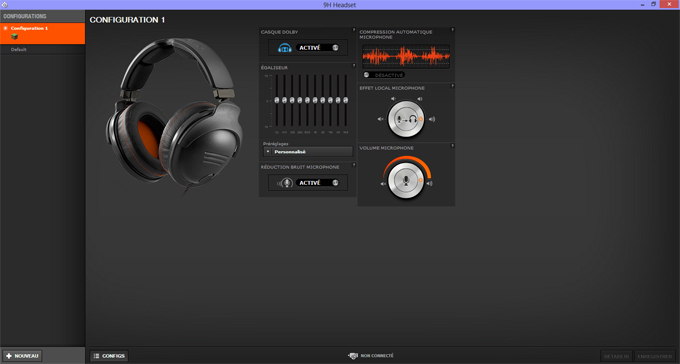Set sidetone to loudest speaker icon
The height and width of the screenshot is (364, 680).
point(432,119)
